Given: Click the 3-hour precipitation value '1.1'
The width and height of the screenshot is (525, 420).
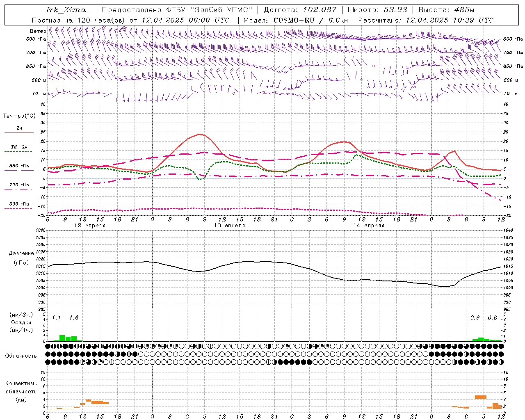Looking at the screenshot, I should [56, 317].
